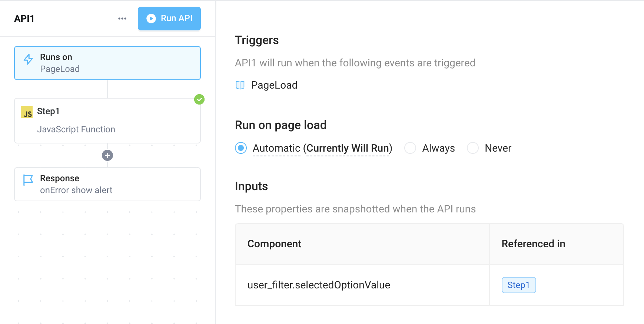Click the API1 title label
Viewport: 644px width, 324px height.
click(24, 18)
